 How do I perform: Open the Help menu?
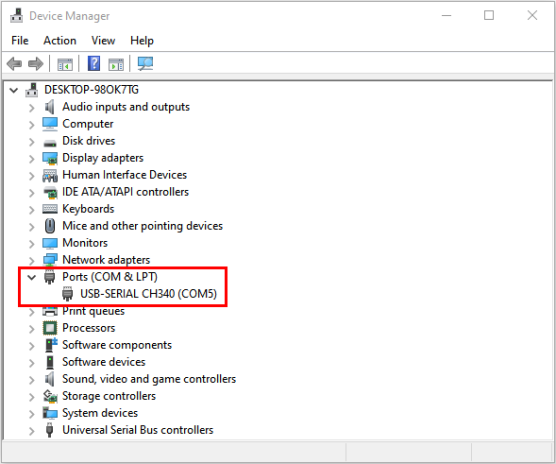142,40
